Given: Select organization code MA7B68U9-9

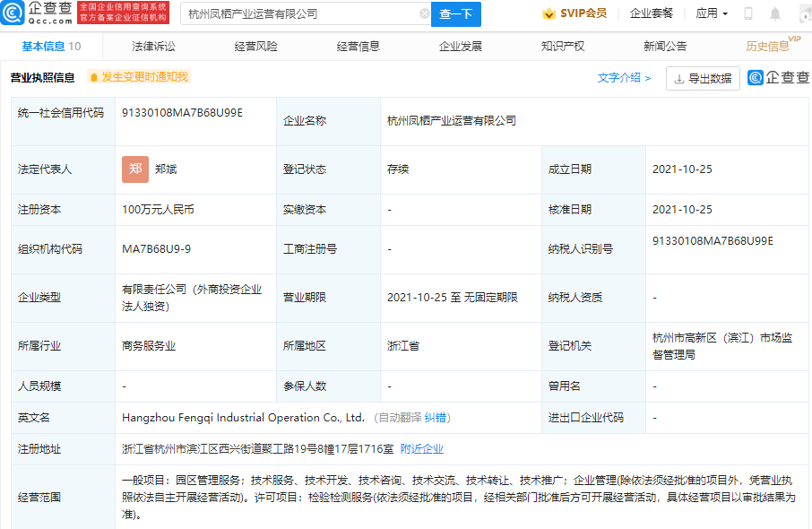Looking at the screenshot, I should tap(156, 249).
